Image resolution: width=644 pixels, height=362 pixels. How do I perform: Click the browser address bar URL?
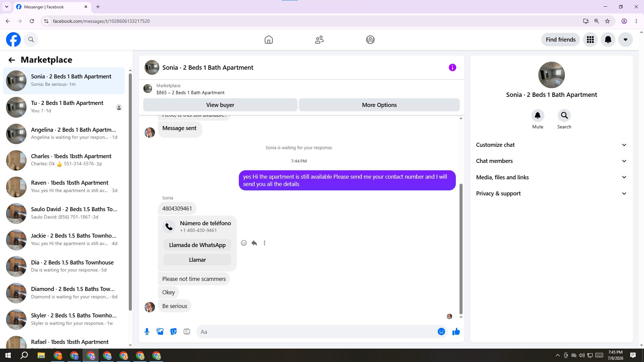[101, 21]
